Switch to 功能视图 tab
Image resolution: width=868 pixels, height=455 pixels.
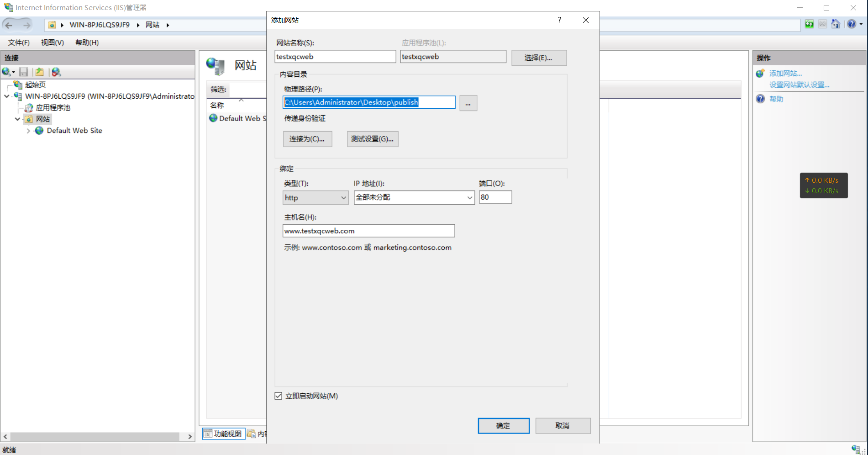(223, 434)
